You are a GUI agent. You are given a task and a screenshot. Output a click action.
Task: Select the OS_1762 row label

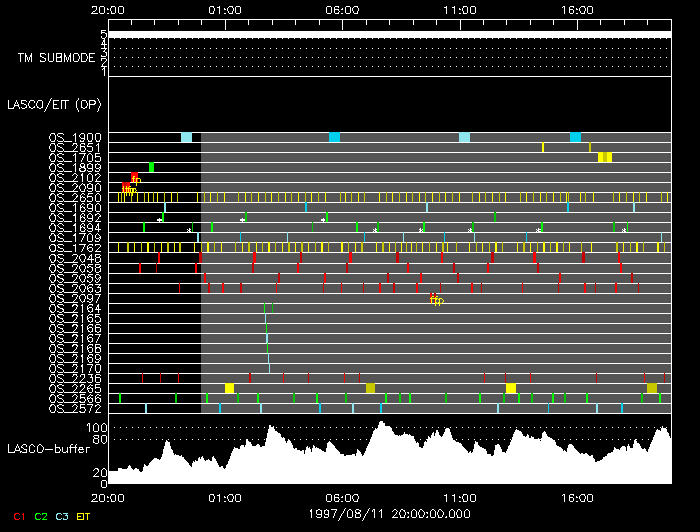pyautogui.click(x=74, y=247)
